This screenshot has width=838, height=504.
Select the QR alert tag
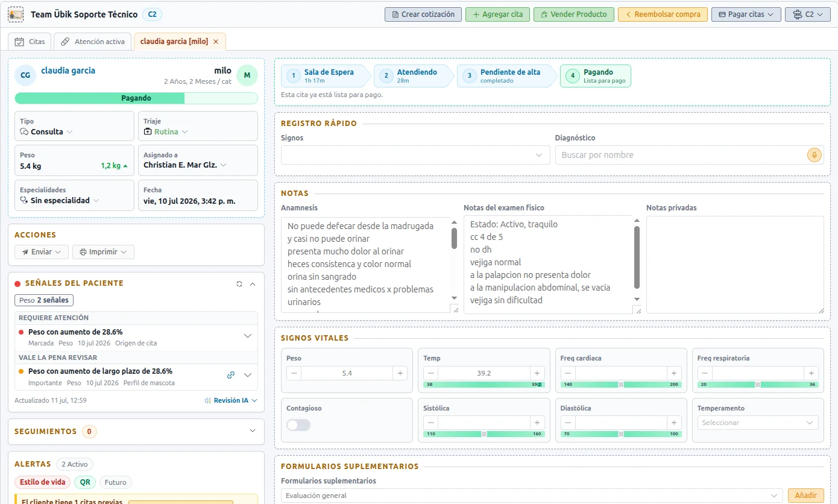(x=85, y=482)
